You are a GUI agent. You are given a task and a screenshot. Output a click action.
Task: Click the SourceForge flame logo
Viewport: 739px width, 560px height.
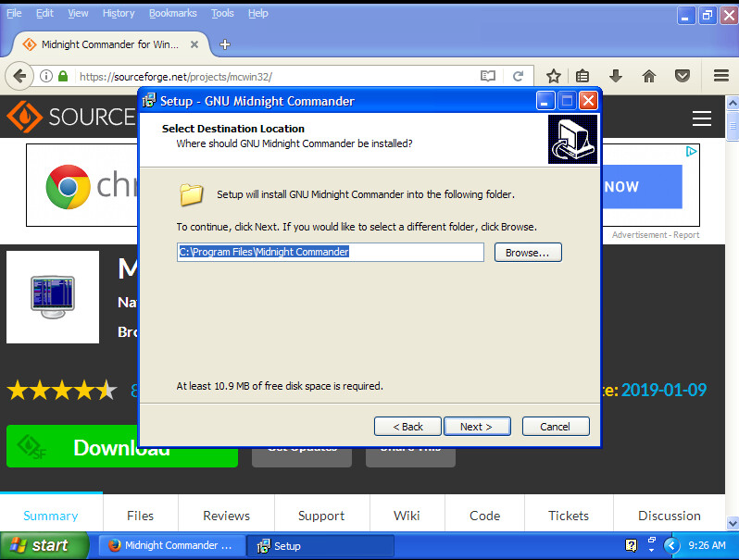24,117
